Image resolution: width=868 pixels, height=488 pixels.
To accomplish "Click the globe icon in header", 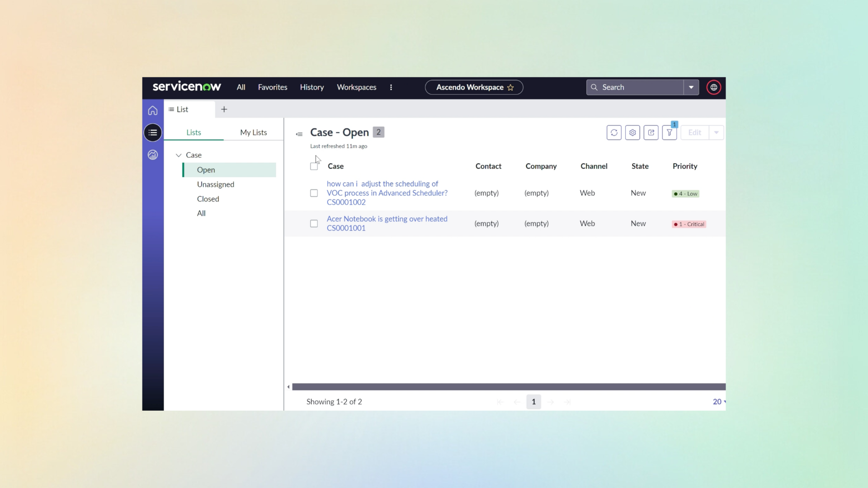I will tap(714, 87).
